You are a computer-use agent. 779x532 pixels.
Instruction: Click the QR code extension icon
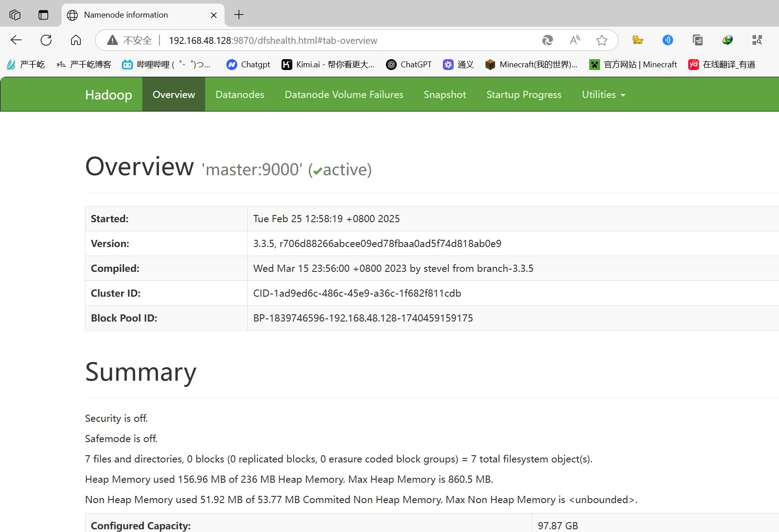(x=757, y=40)
